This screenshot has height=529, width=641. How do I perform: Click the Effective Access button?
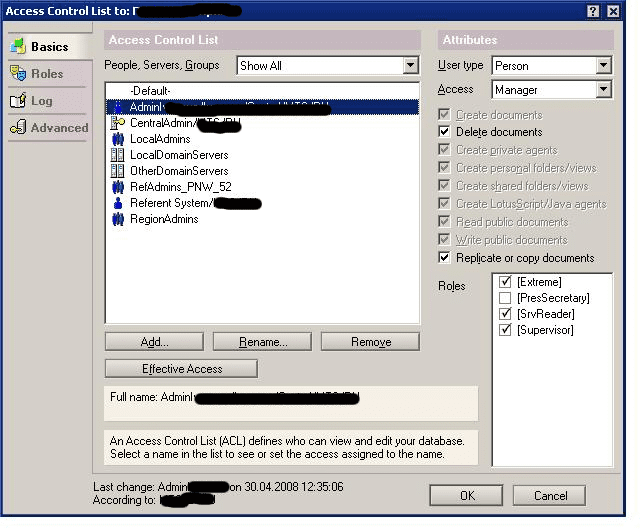(x=181, y=369)
